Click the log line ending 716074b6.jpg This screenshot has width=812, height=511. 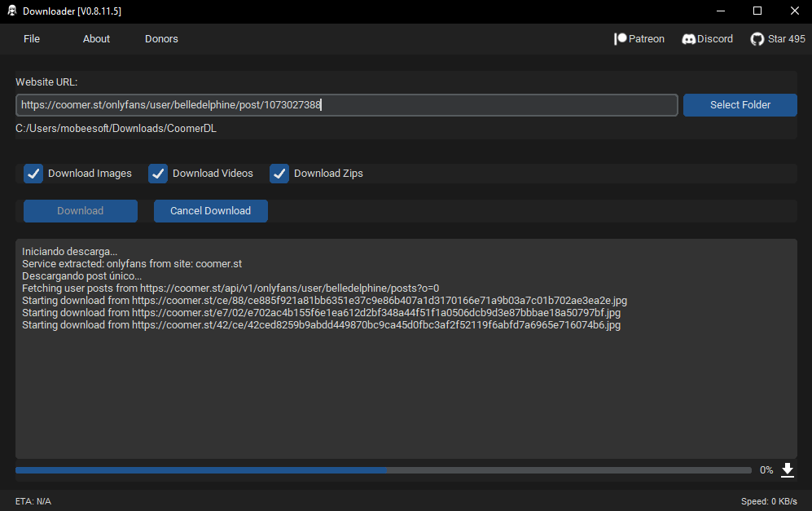(321, 325)
